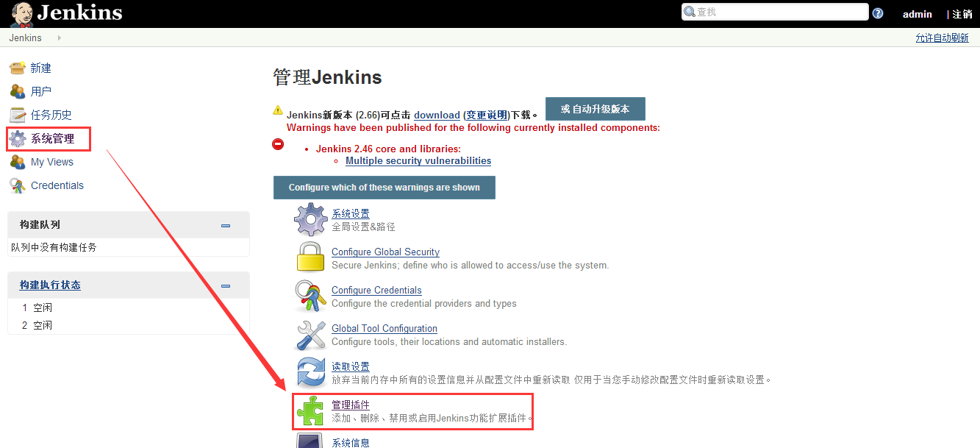Click the 任务历史 notepad icon
This screenshot has height=448, width=980.
[18, 115]
